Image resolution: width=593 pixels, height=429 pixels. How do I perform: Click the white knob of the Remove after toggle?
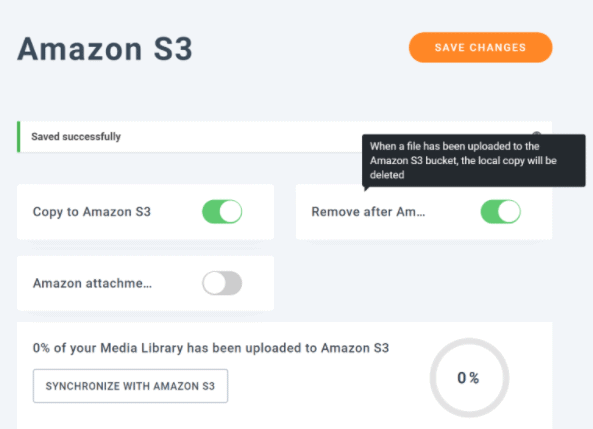(x=509, y=211)
